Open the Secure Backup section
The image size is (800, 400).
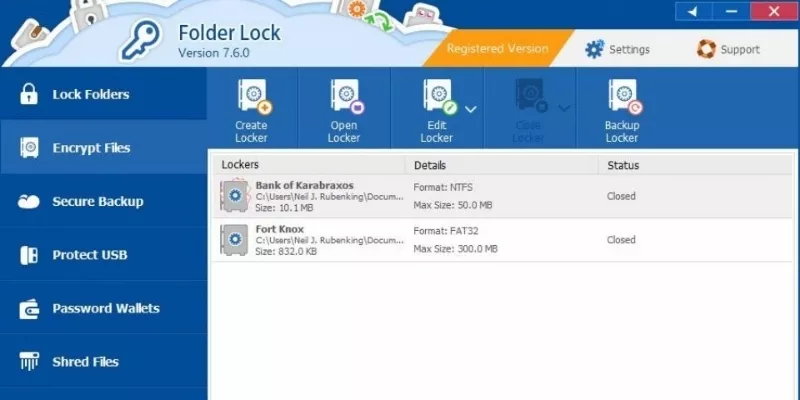tap(104, 201)
